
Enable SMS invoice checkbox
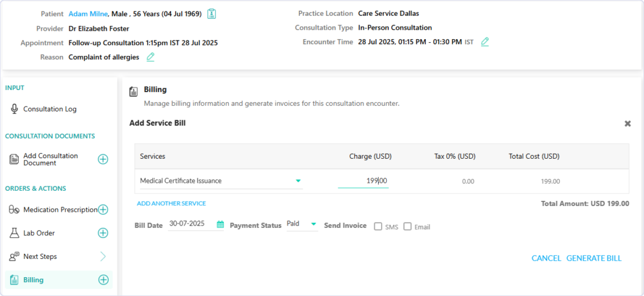point(378,227)
